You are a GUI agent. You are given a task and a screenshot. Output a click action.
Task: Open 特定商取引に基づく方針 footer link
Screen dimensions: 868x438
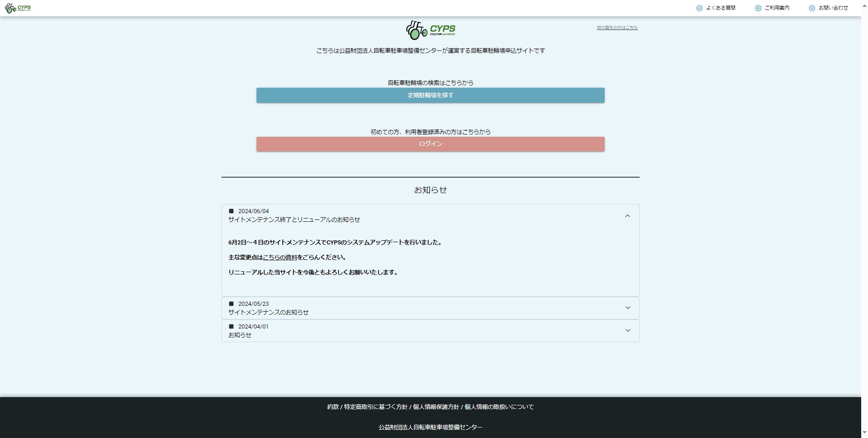[375, 407]
